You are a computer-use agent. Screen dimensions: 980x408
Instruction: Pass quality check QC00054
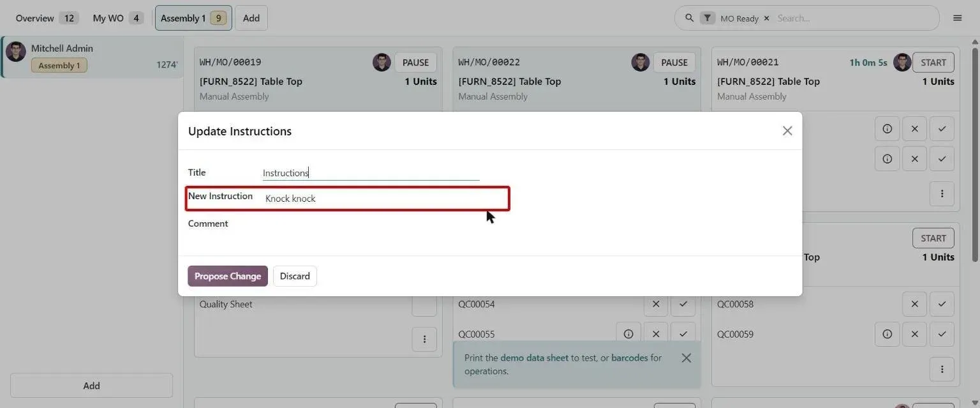click(683, 304)
